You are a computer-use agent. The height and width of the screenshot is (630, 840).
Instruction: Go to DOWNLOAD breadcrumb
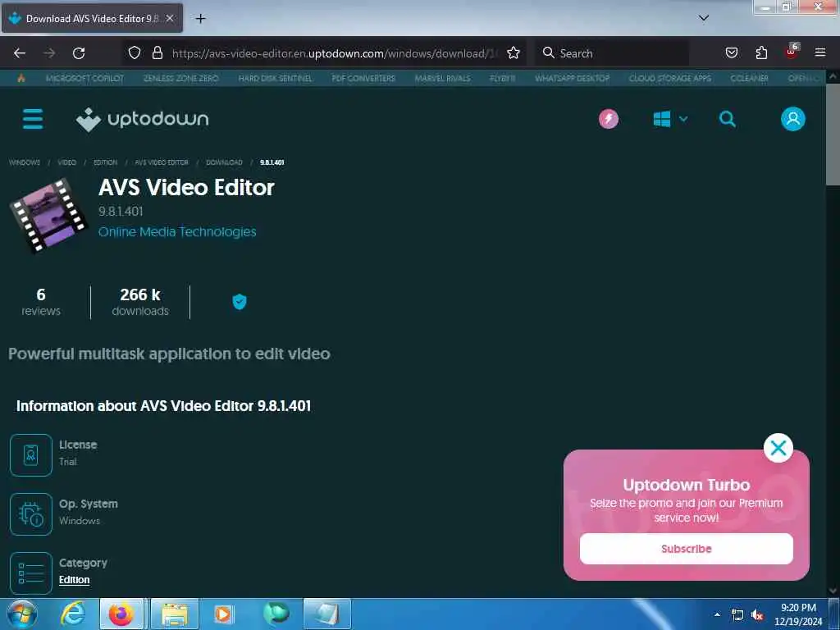tap(225, 162)
